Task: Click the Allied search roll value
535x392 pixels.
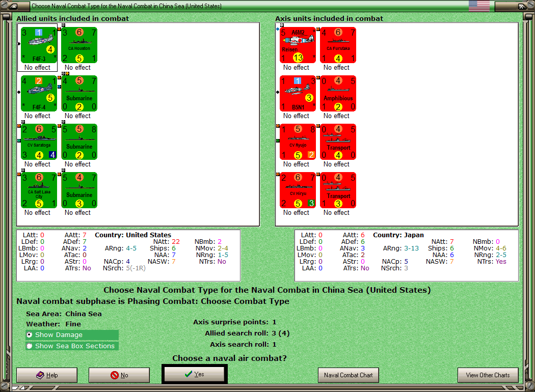Action: 280,333
